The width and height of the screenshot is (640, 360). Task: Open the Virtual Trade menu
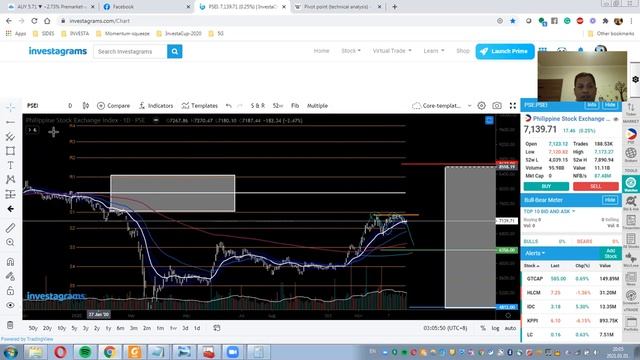point(392,51)
